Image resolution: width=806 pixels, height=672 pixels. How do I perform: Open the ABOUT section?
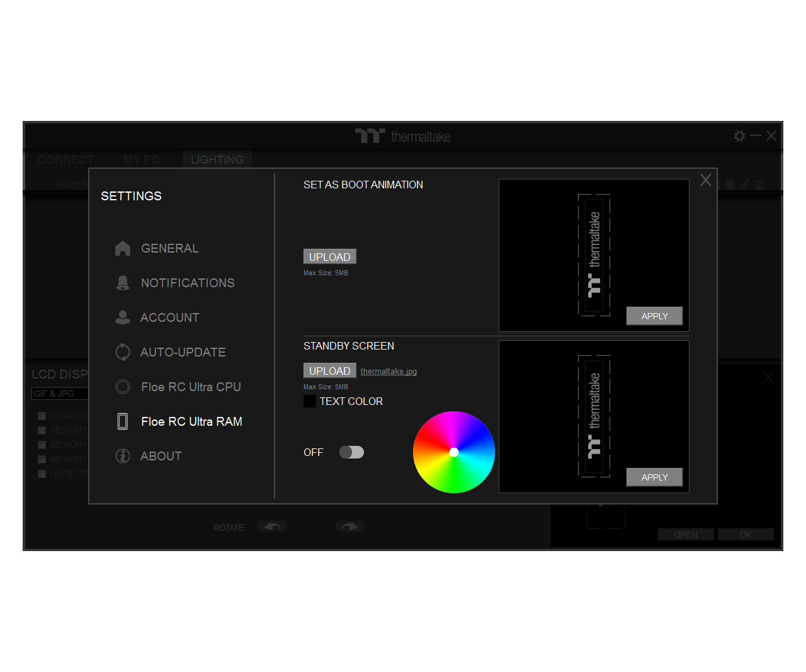pyautogui.click(x=161, y=456)
